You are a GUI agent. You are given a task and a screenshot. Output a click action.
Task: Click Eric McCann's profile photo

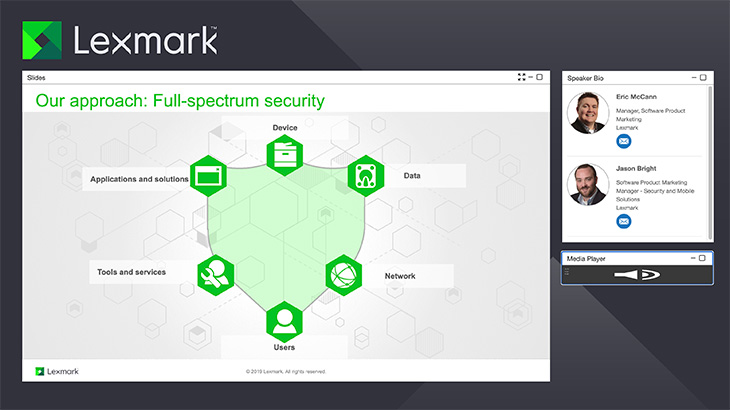589,113
